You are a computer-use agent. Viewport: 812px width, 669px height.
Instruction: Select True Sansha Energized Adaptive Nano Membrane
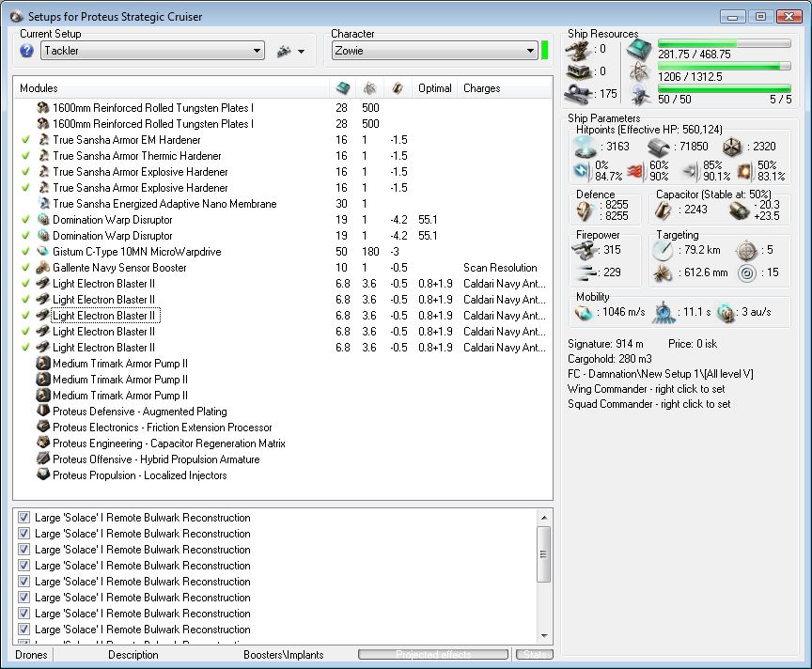click(x=283, y=204)
